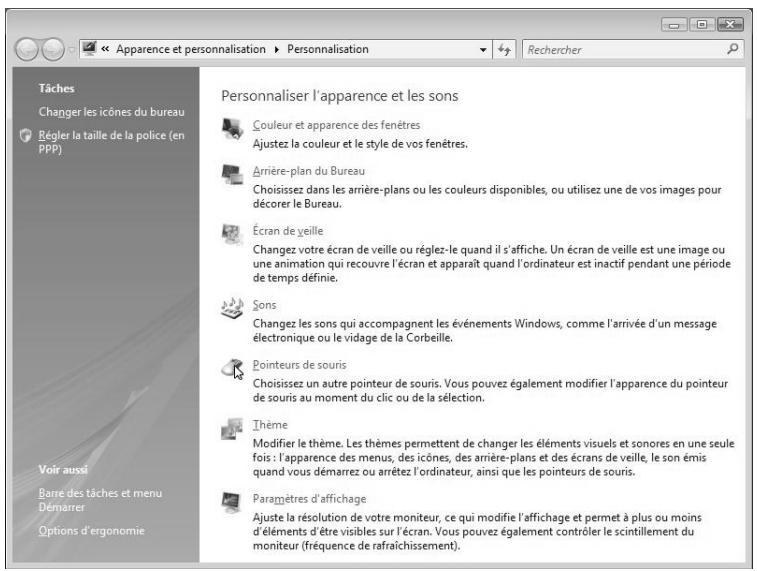Select Personnalisation breadcrumb segment

tap(328, 49)
